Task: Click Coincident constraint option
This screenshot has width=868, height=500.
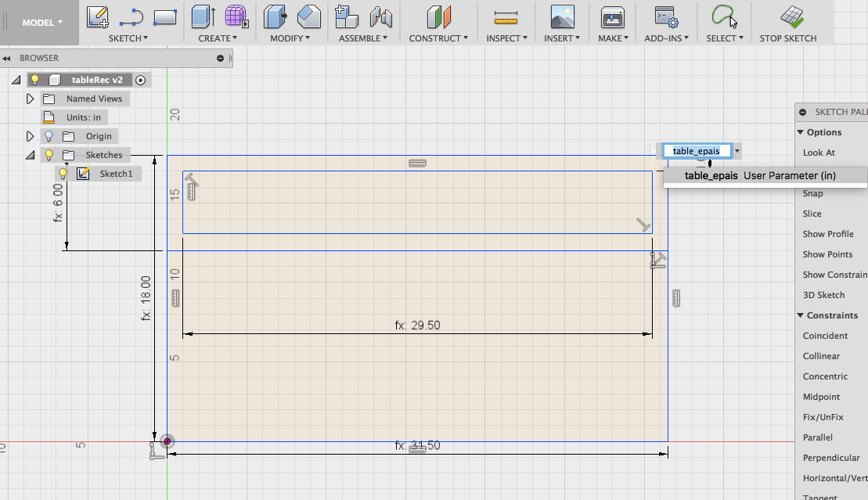Action: pos(825,336)
